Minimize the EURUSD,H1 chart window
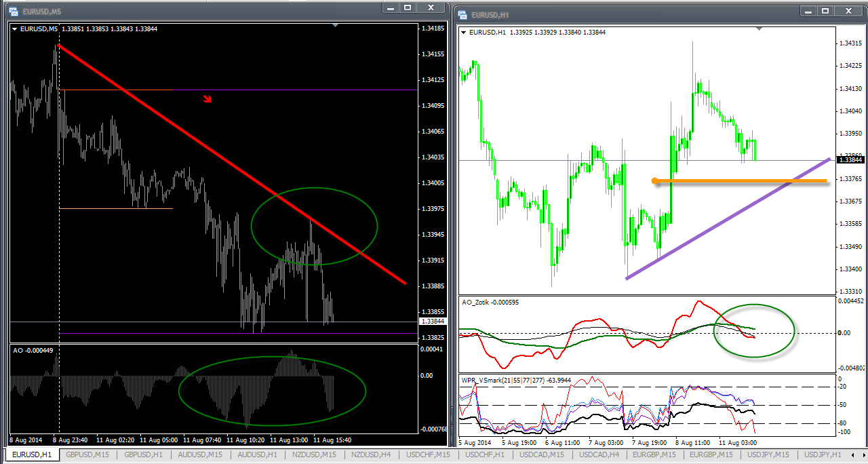Screen dimensions: 868x464 pos(806,11)
